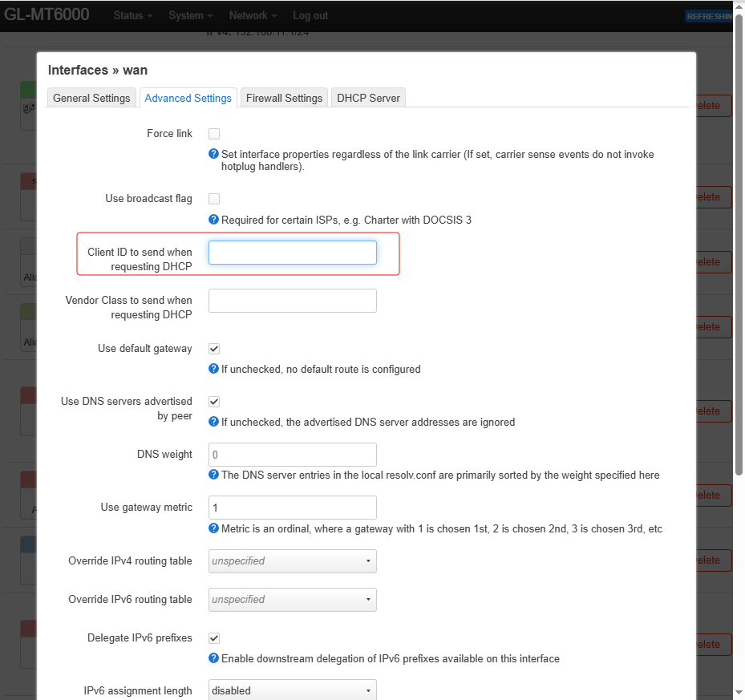Click help icon under DNS weight field
This screenshot has height=700, width=745.
[214, 475]
